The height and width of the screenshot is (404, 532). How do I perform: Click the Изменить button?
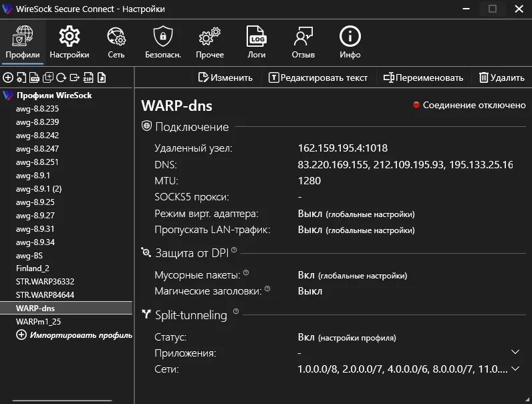pos(225,77)
